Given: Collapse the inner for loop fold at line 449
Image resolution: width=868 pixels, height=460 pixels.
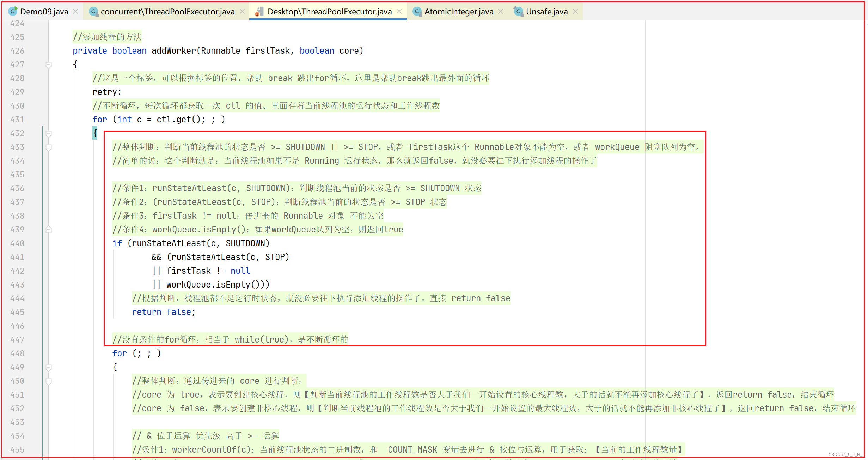Looking at the screenshot, I should click(49, 368).
